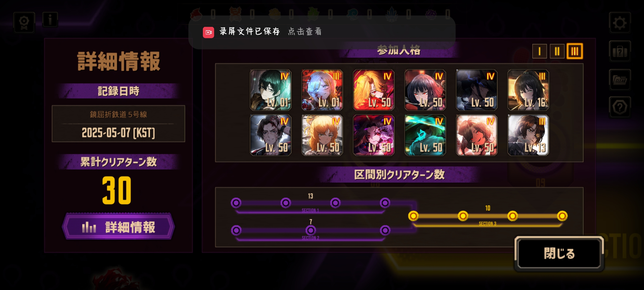Open the help question mark icon
The width and height of the screenshot is (644, 290).
click(x=620, y=107)
